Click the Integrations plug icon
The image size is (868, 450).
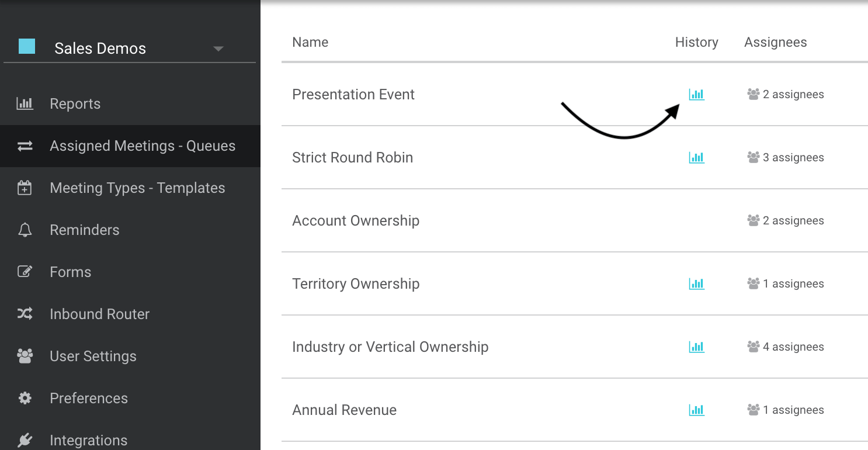click(25, 441)
